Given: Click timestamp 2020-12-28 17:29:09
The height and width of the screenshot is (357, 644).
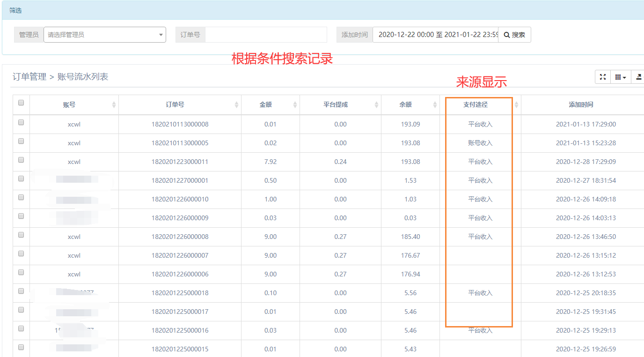Looking at the screenshot, I should 586,162.
